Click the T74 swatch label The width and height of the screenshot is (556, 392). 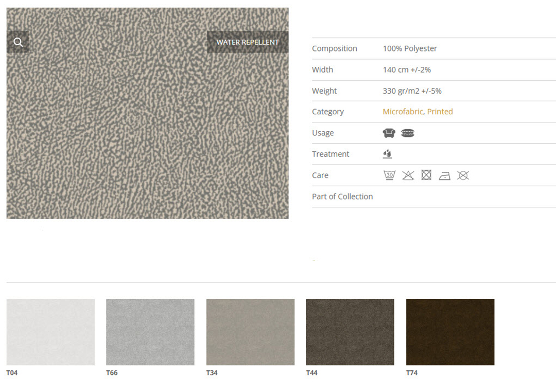pyautogui.click(x=412, y=373)
